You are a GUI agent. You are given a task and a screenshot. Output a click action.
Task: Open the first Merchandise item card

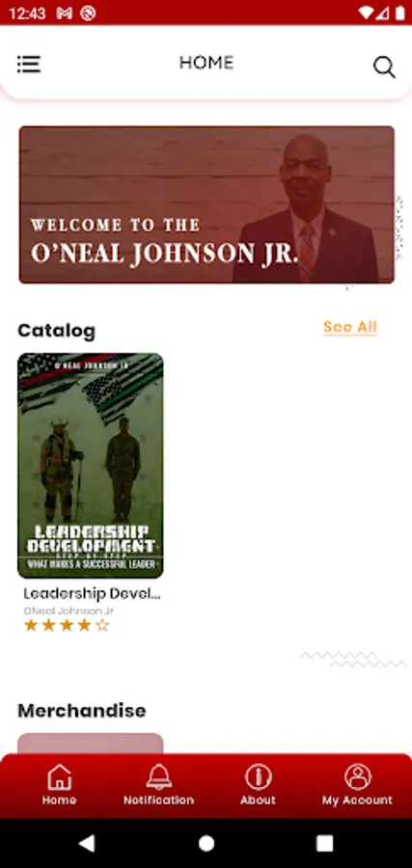[x=91, y=744]
